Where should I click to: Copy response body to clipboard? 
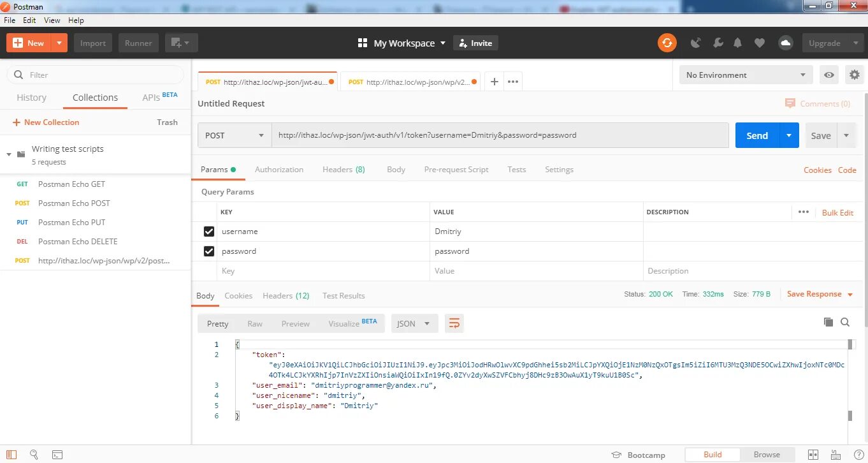(x=828, y=322)
